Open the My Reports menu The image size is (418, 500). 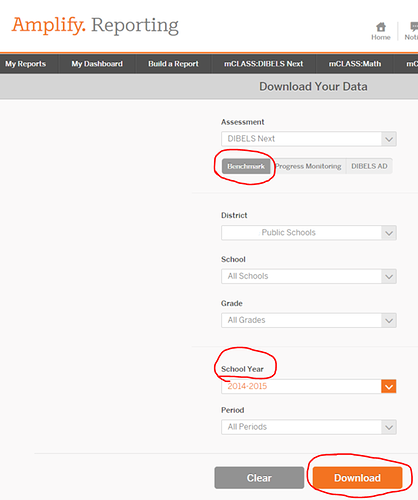tap(25, 64)
